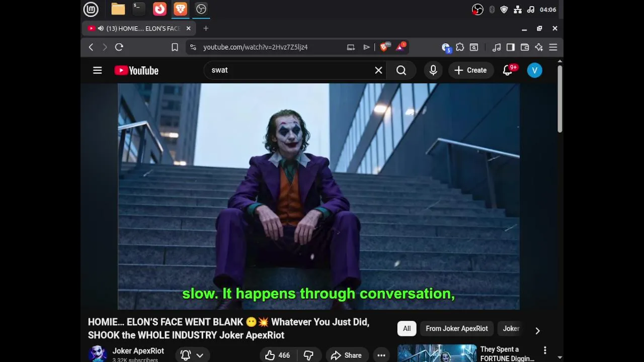The width and height of the screenshot is (644, 362).
Task: Open YouTube notifications bell
Action: 508,70
